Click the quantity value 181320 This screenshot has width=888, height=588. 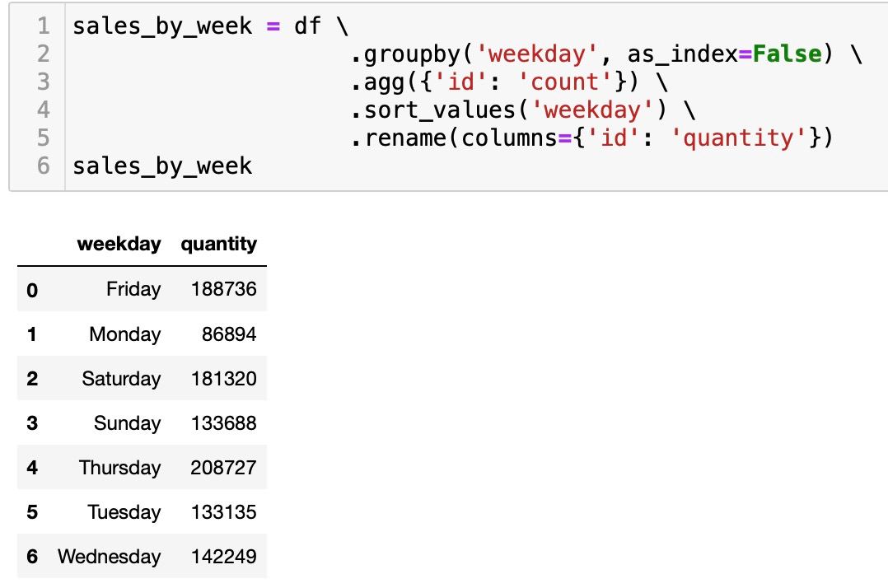pos(224,379)
